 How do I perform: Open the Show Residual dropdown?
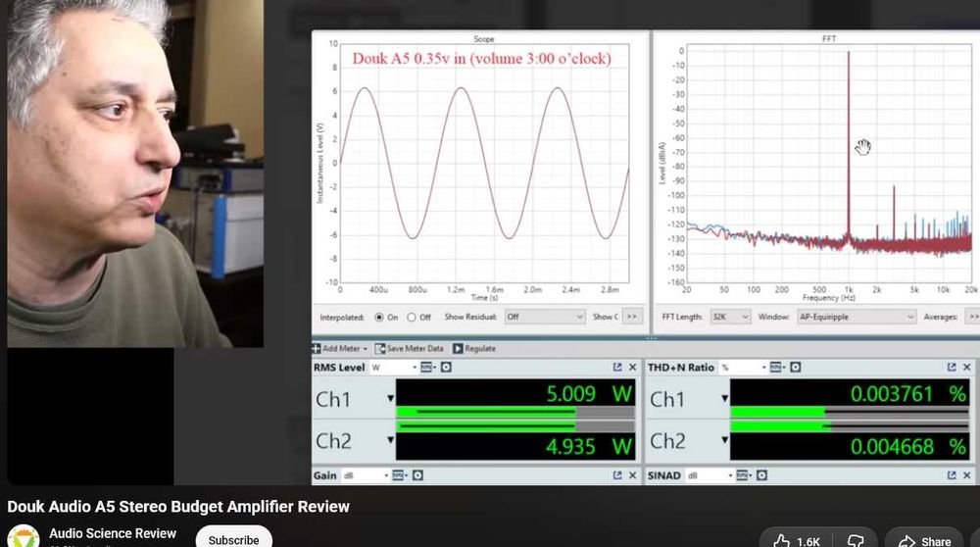point(544,317)
